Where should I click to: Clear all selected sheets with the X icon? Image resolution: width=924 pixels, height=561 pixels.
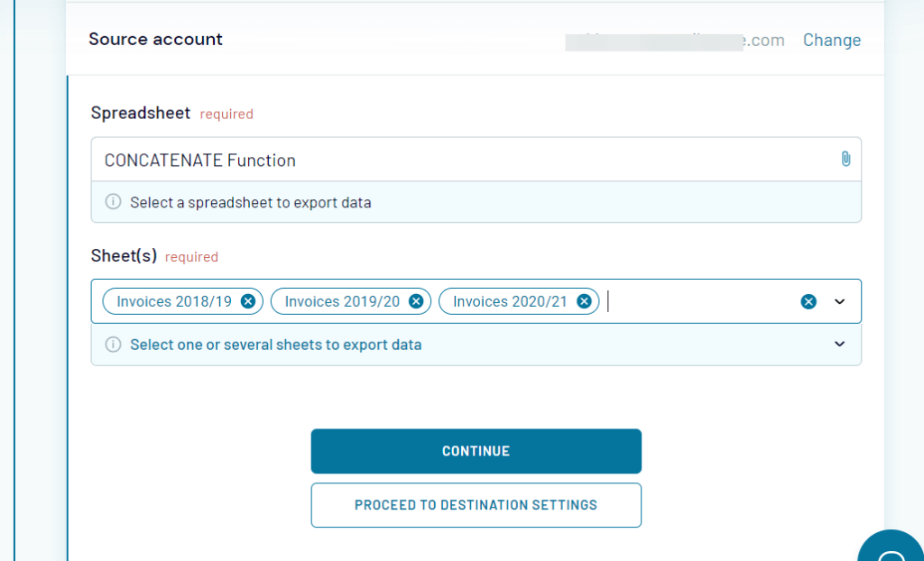tap(808, 302)
